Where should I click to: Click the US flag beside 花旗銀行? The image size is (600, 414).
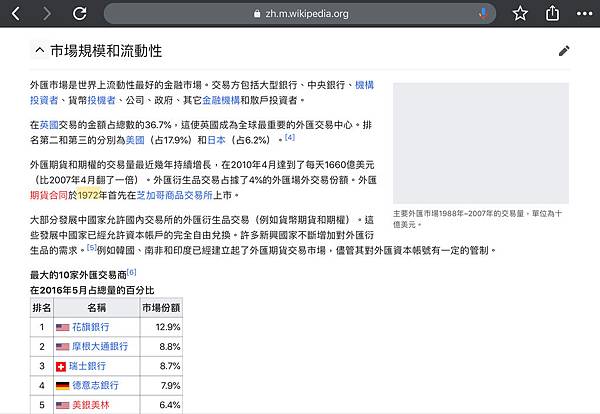tap(62, 328)
